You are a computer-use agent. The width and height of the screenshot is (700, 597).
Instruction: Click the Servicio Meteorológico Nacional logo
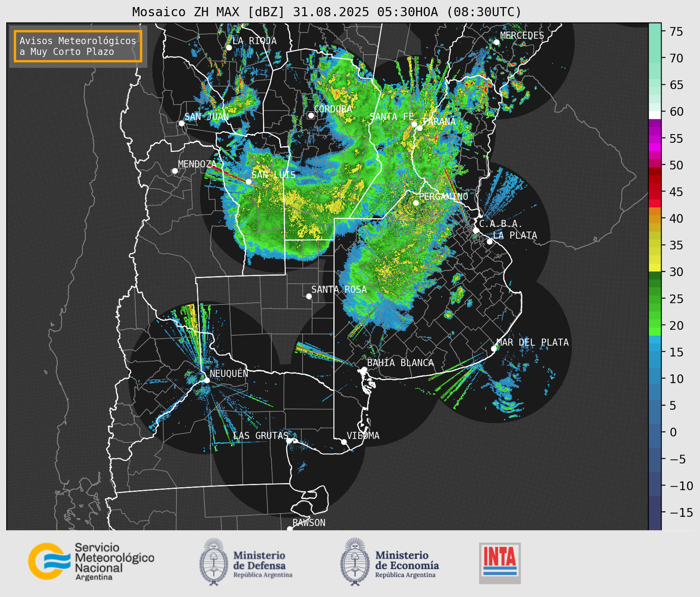[x=91, y=561]
